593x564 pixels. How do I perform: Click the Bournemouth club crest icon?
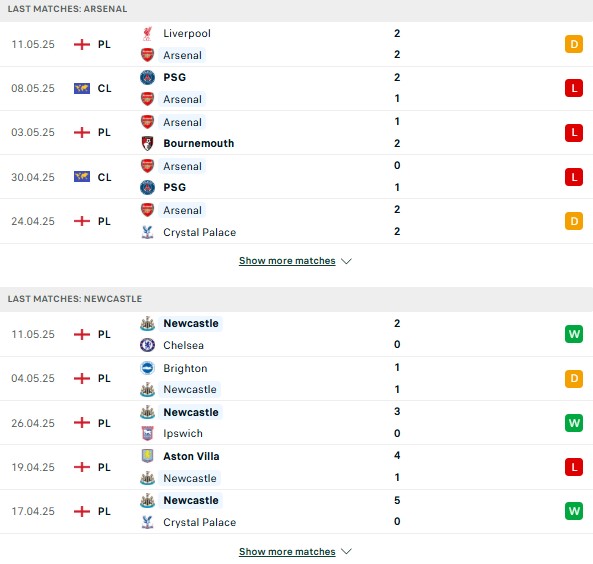click(x=147, y=143)
